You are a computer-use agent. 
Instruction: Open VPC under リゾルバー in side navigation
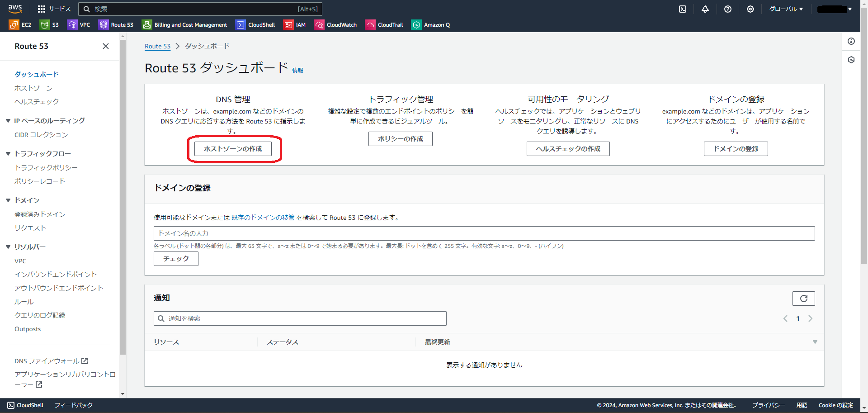pyautogui.click(x=20, y=261)
